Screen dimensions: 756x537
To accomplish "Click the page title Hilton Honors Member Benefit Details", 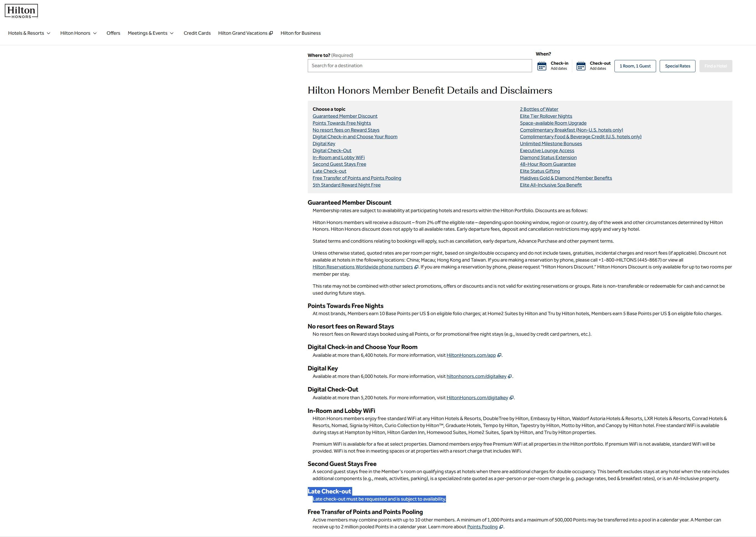I will coord(430,90).
